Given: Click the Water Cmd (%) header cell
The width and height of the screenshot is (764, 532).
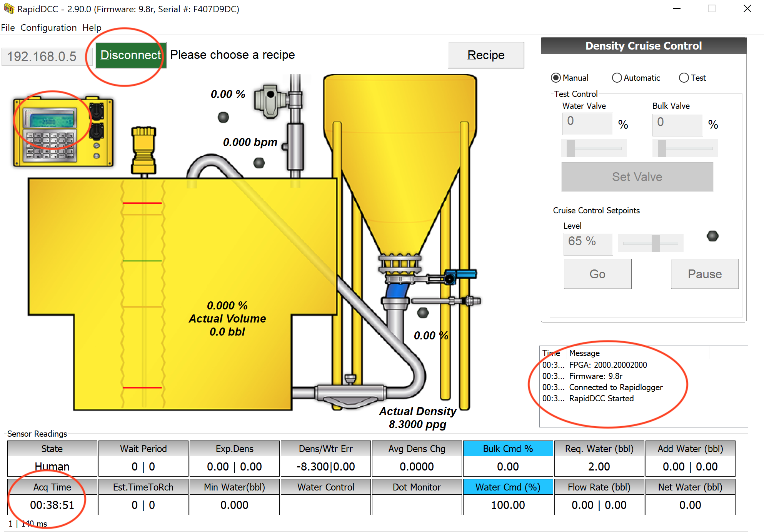Looking at the screenshot, I should point(508,487).
